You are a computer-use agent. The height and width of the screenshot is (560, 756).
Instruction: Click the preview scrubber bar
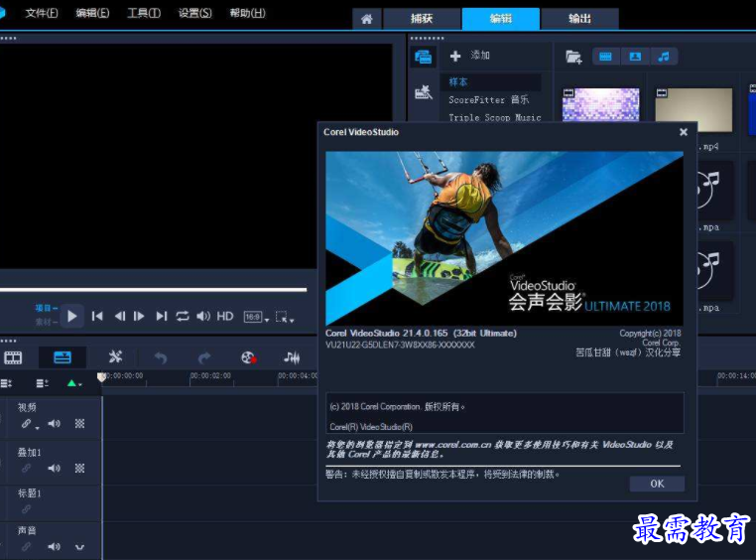[x=154, y=289]
